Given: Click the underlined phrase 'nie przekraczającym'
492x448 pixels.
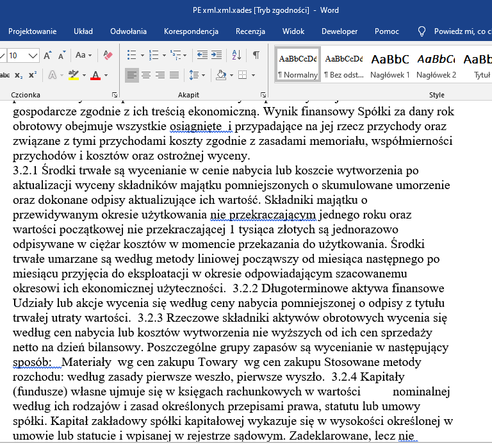Looking at the screenshot, I should (263, 215).
